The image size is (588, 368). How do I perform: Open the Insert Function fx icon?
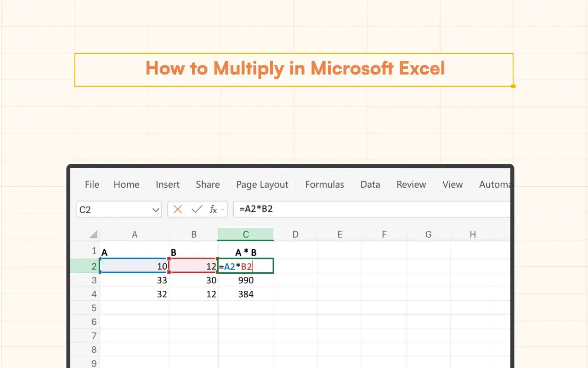pyautogui.click(x=213, y=209)
